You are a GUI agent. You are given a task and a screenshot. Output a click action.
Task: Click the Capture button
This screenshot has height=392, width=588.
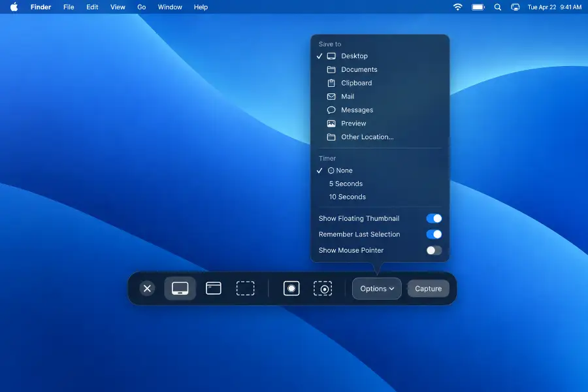[428, 289]
